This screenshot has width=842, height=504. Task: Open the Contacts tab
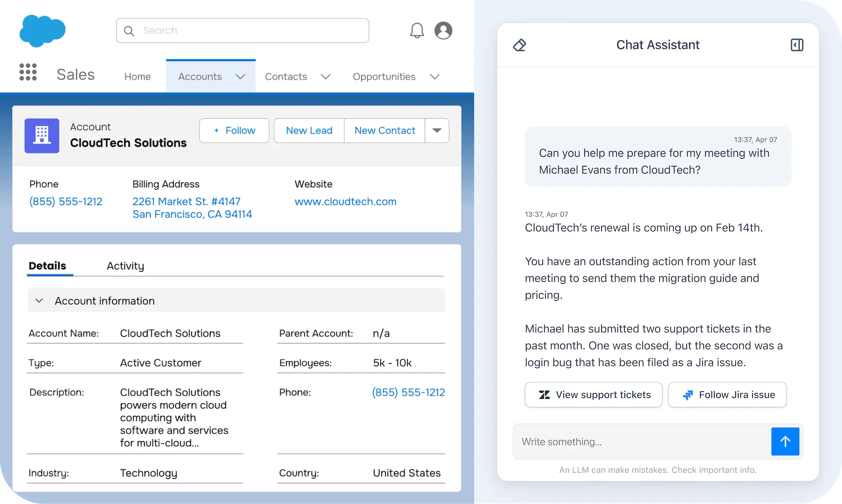(x=286, y=77)
